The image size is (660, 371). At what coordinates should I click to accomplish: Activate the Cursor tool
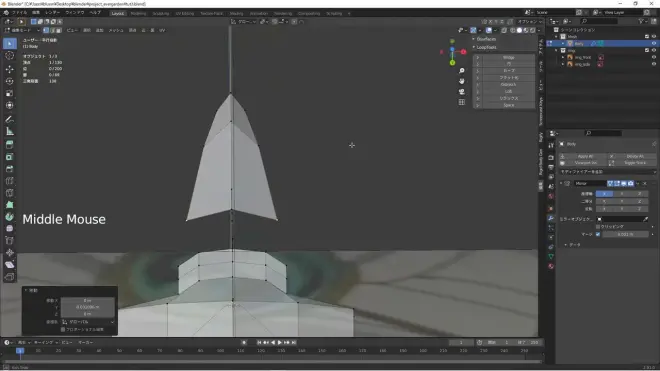[10, 56]
